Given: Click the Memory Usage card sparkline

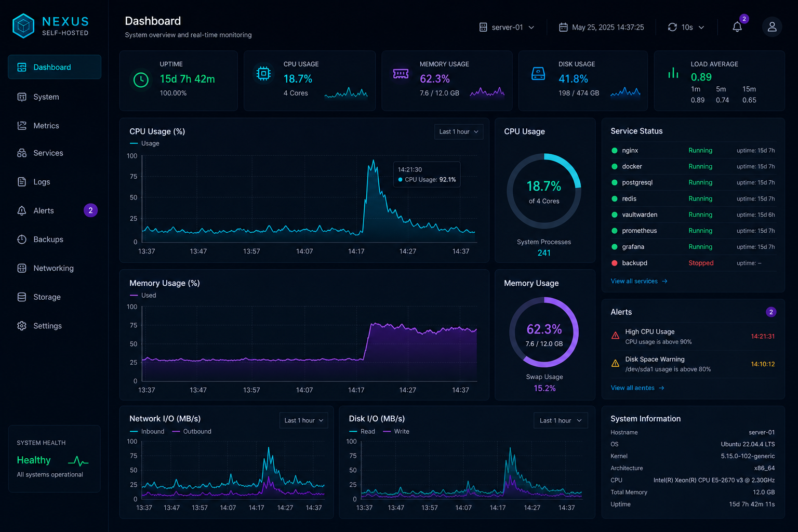Looking at the screenshot, I should (x=487, y=92).
